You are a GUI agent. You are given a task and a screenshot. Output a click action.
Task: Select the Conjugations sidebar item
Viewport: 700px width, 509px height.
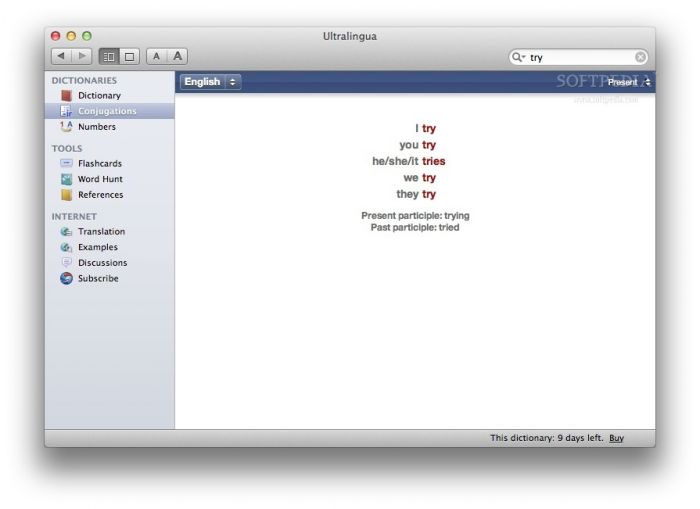click(109, 111)
